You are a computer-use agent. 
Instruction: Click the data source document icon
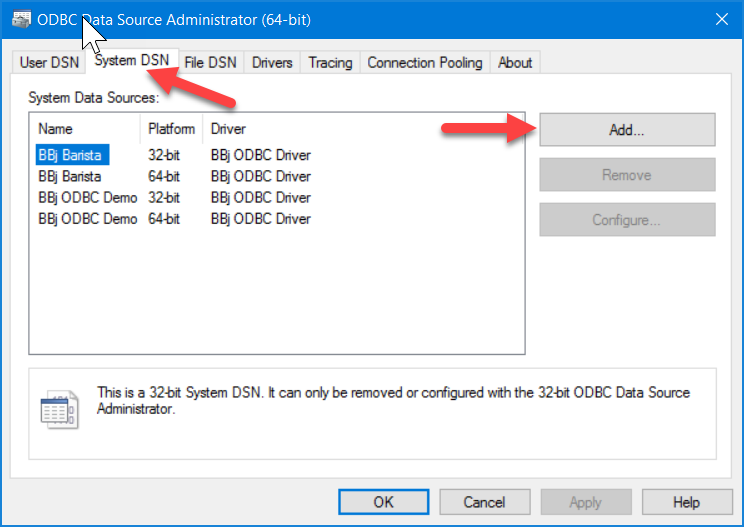click(x=60, y=409)
